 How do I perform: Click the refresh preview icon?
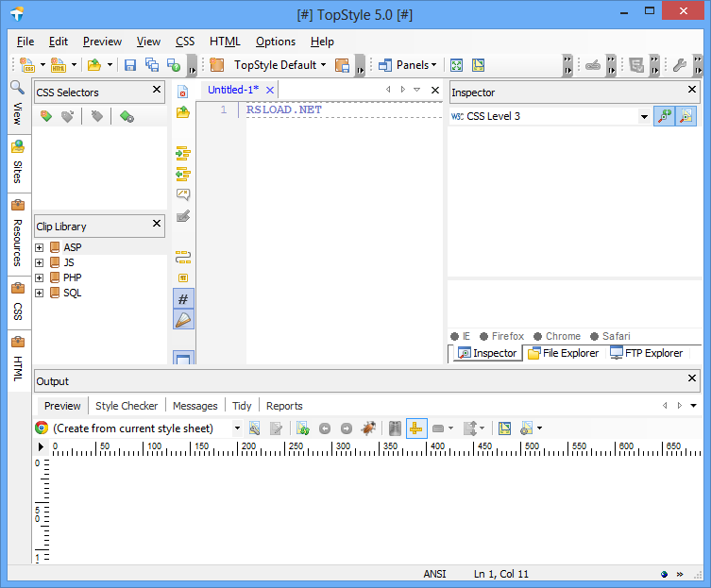[x=302, y=428]
